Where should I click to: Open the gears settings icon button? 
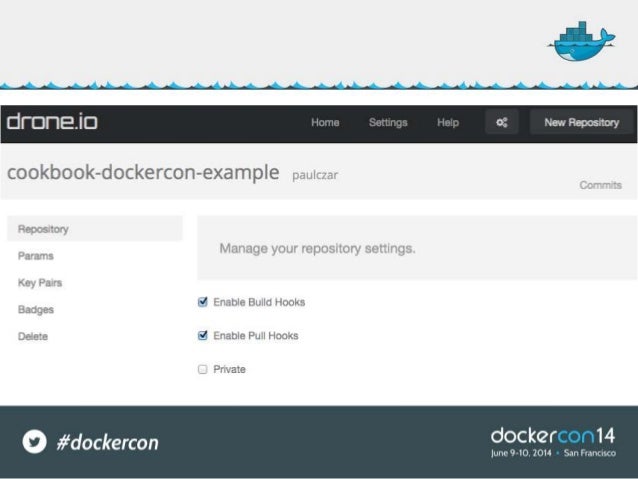click(502, 122)
